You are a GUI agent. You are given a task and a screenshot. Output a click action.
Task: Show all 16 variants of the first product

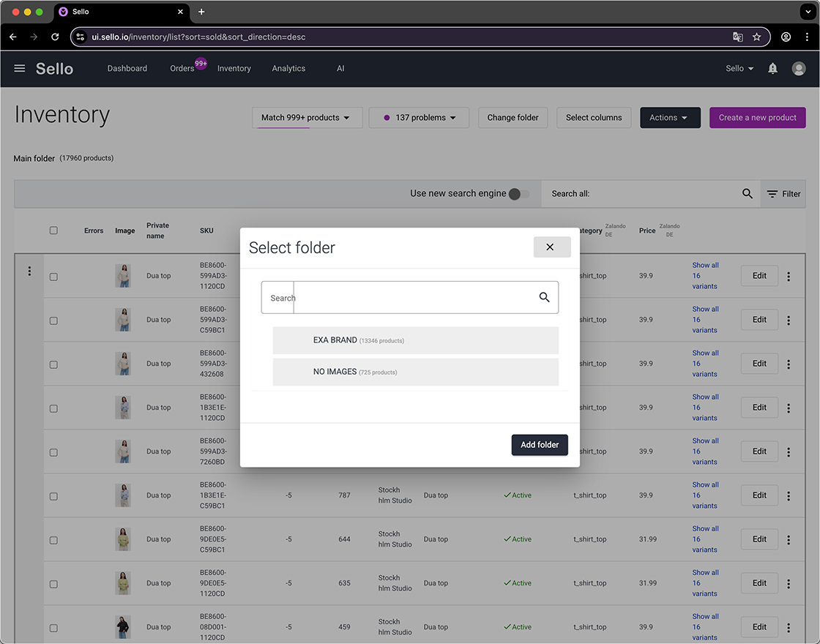(705, 275)
